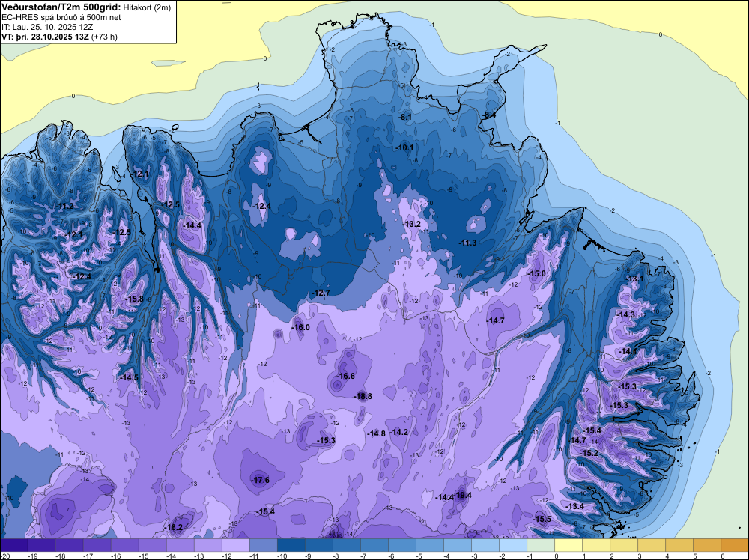Click the map title 'Veðurstofan/T2m 500grid:'
The height and width of the screenshot is (560, 749).
pos(61,6)
